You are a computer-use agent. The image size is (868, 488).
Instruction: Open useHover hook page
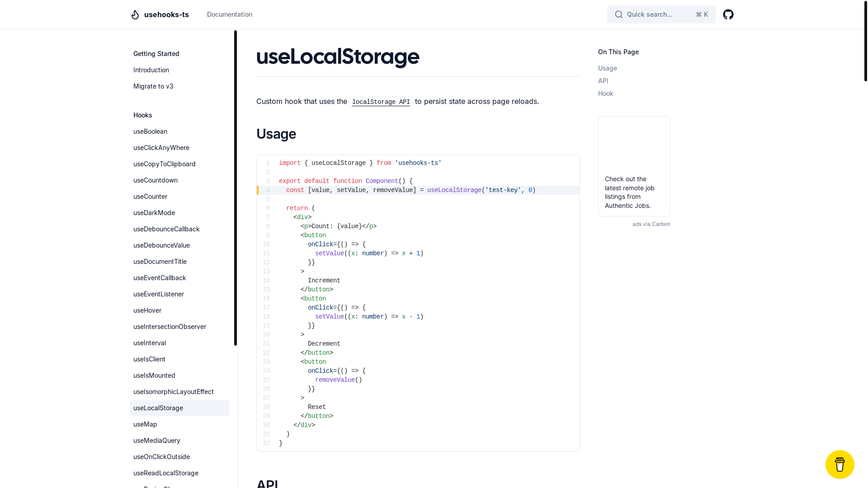[x=179, y=310]
